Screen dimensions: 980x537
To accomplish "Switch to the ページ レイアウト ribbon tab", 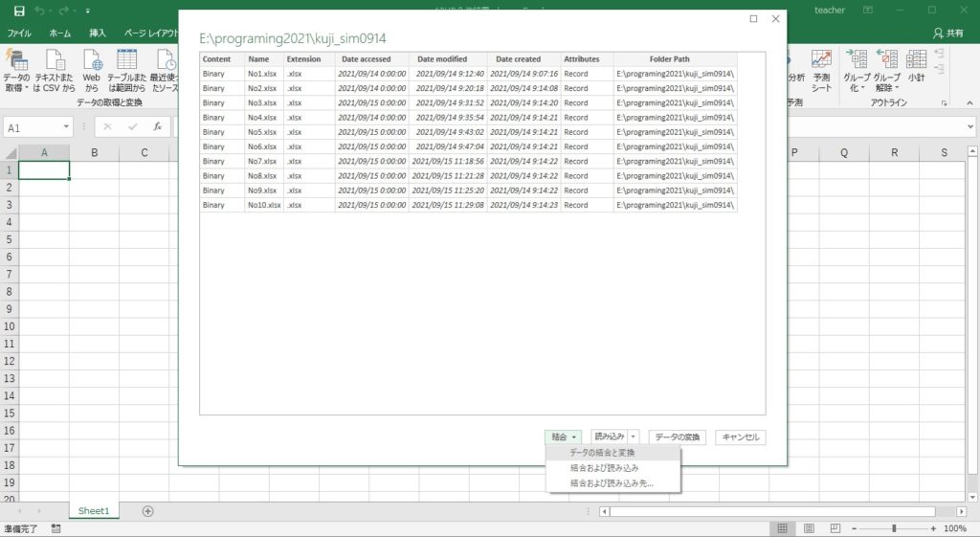I will (x=150, y=34).
